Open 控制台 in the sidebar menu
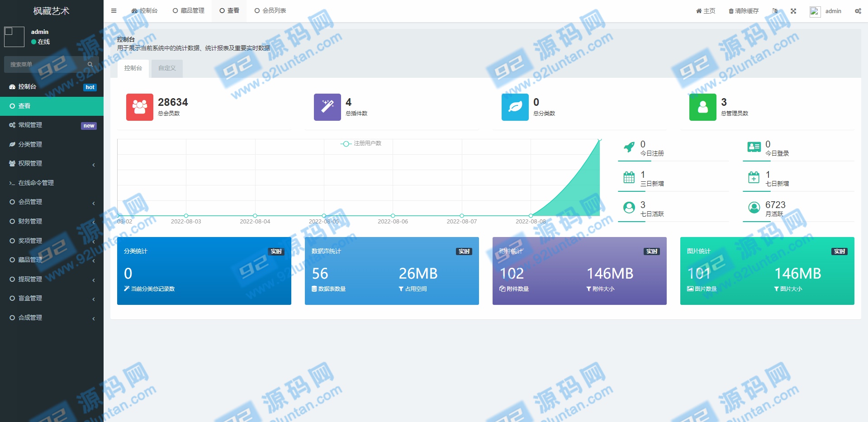The width and height of the screenshot is (868, 422). [x=52, y=86]
